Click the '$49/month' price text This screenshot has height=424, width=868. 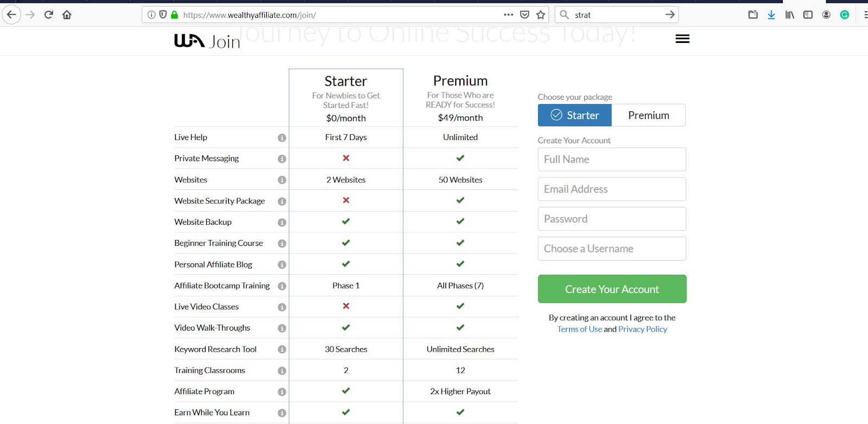[461, 118]
